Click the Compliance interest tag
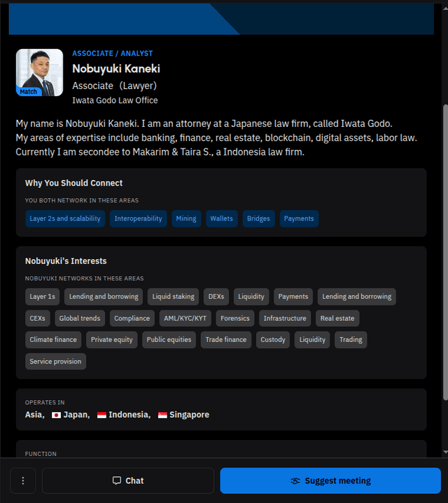This screenshot has width=448, height=503. click(x=132, y=318)
